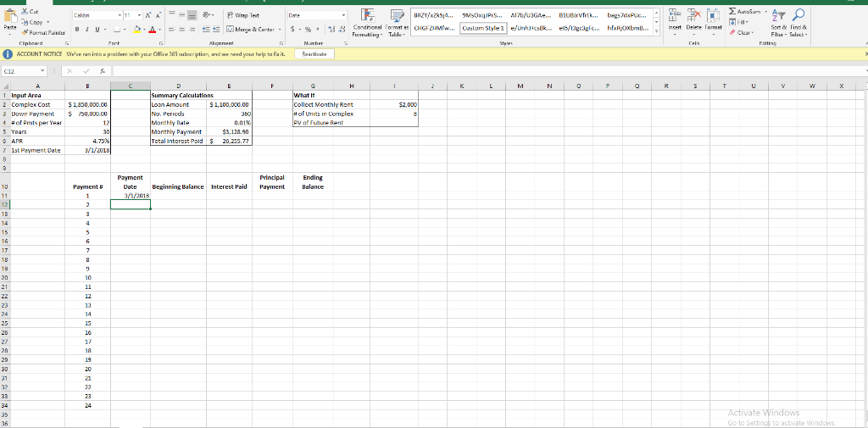Center cell text horizontally
Image resolution: width=868 pixels, height=428 pixels.
(181, 30)
